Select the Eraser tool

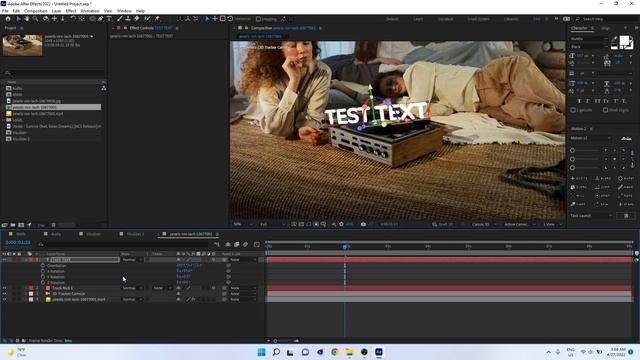point(136,19)
